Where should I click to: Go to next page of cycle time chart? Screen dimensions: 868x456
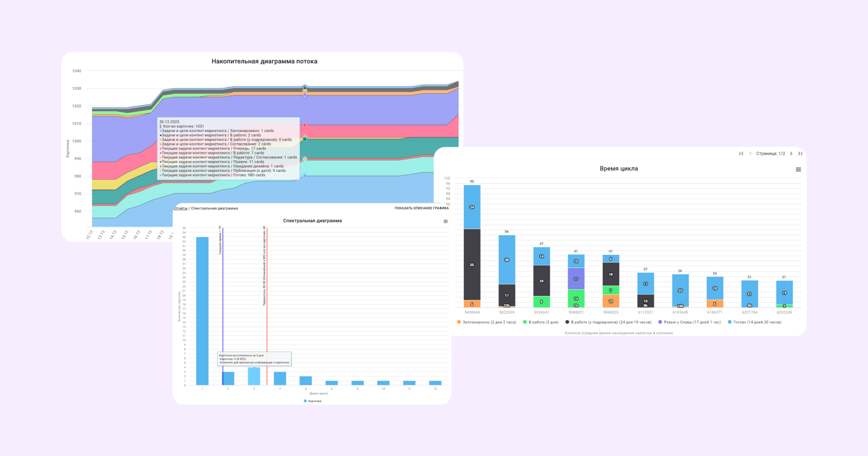(x=791, y=153)
